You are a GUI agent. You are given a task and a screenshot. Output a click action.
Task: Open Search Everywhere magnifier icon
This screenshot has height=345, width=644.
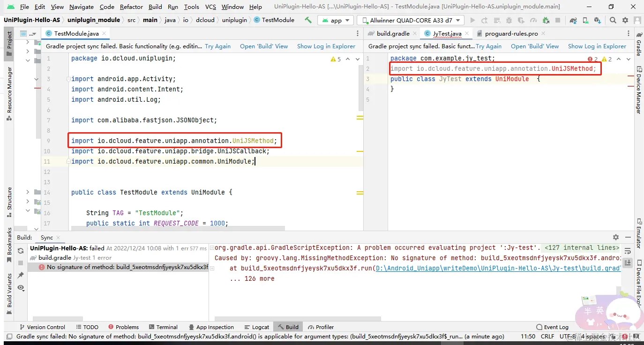click(x=613, y=20)
